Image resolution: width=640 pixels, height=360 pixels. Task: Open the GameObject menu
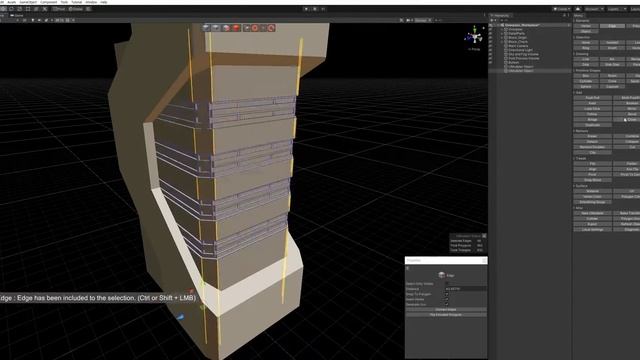[x=28, y=2]
